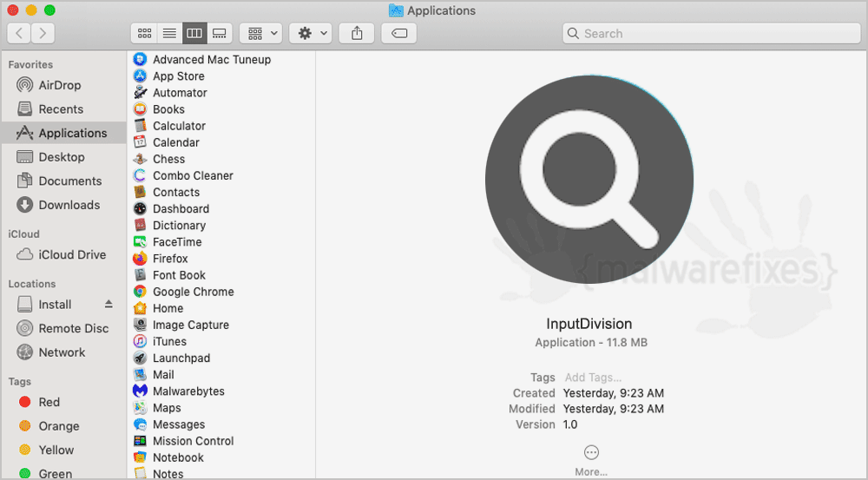The height and width of the screenshot is (480, 868).
Task: Click the Share toolbar button
Action: [357, 33]
